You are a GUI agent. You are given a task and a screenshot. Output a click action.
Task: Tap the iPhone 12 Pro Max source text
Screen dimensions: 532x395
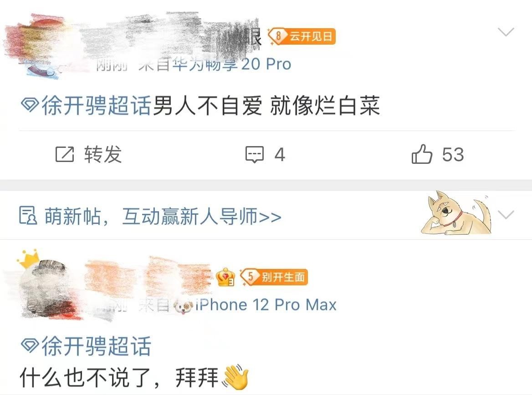point(266,305)
